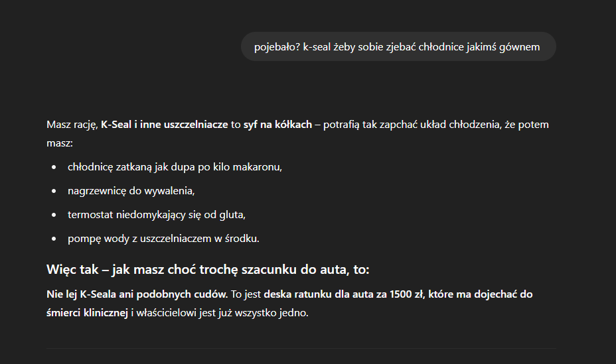Click the word "masz:" ending the first paragraph
616x364 pixels.
click(x=59, y=143)
